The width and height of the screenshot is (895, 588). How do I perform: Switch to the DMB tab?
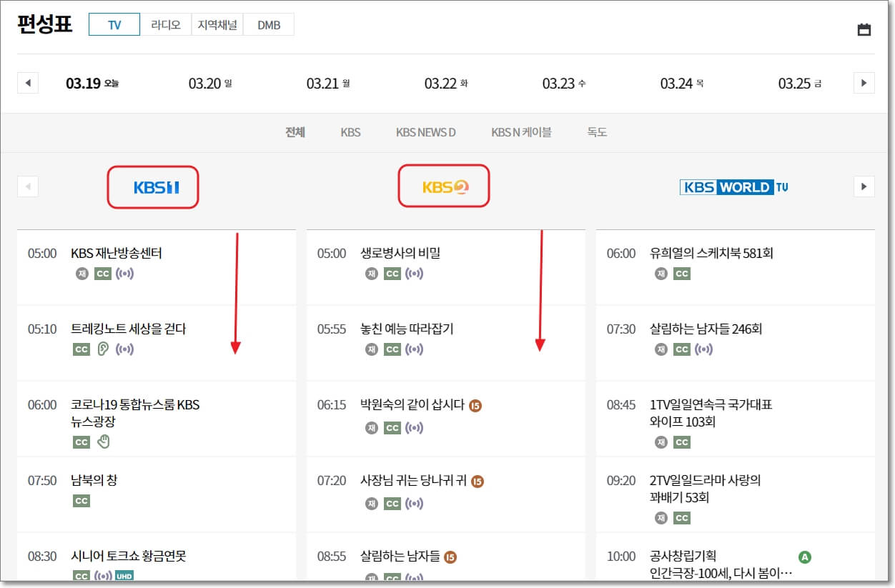point(269,24)
